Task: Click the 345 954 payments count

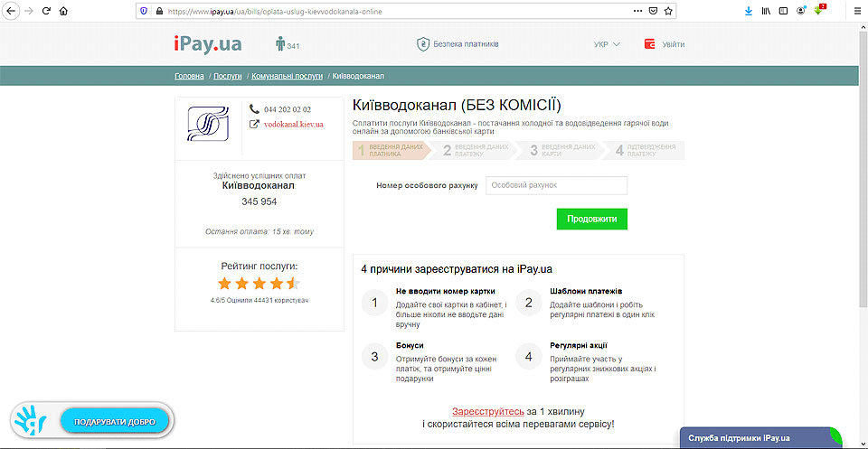Action: click(x=259, y=201)
